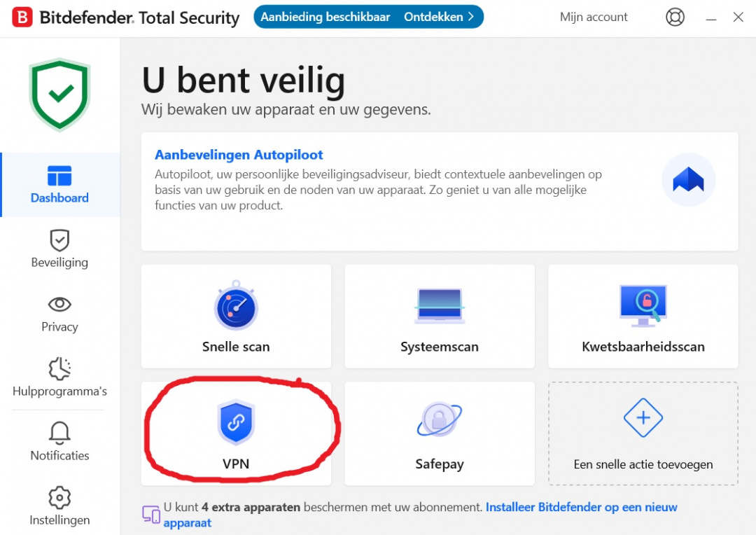Image resolution: width=756 pixels, height=535 pixels.
Task: Click the Bitdefender red B logo
Action: click(22, 18)
